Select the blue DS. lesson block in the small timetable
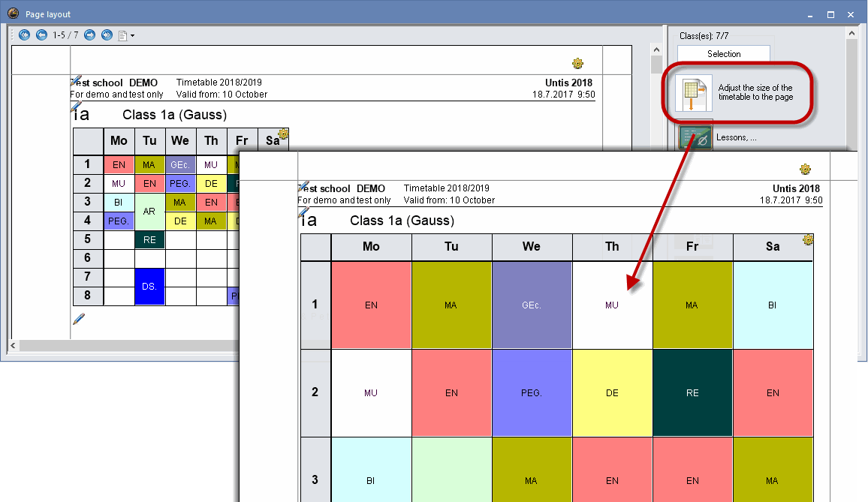 [149, 287]
